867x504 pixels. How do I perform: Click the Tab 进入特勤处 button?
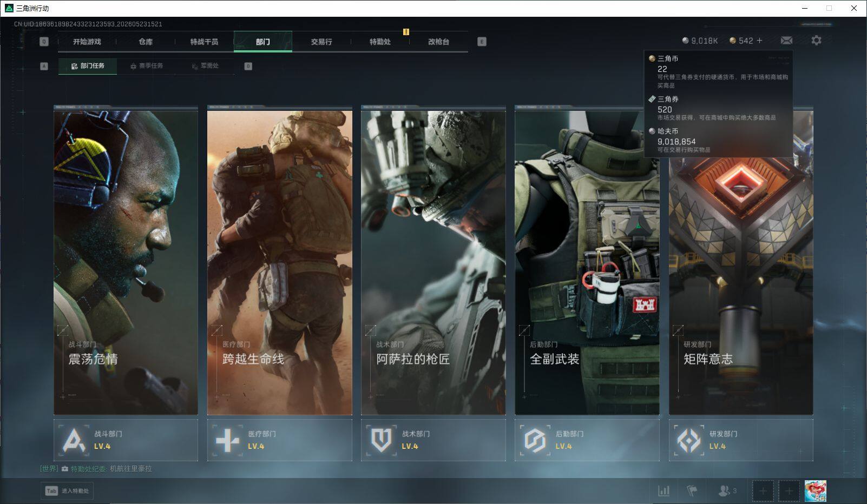pyautogui.click(x=67, y=490)
